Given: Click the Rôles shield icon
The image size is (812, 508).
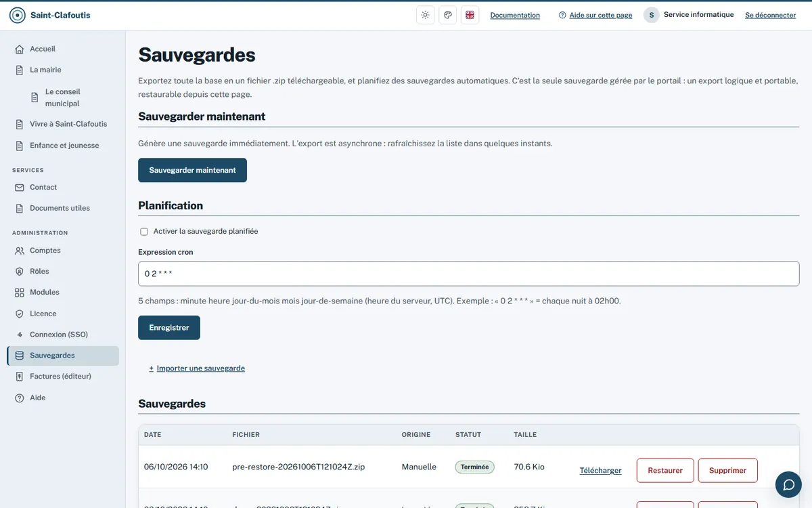Looking at the screenshot, I should pos(20,272).
